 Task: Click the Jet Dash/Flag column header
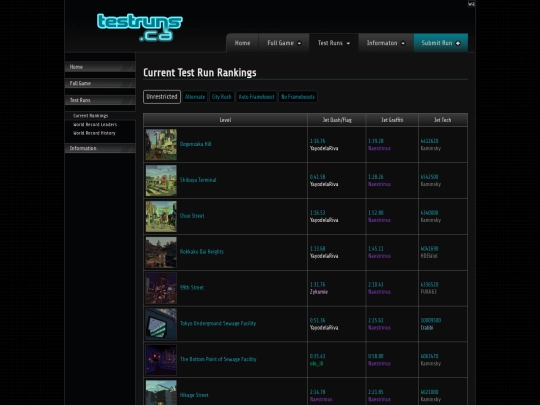pyautogui.click(x=337, y=120)
